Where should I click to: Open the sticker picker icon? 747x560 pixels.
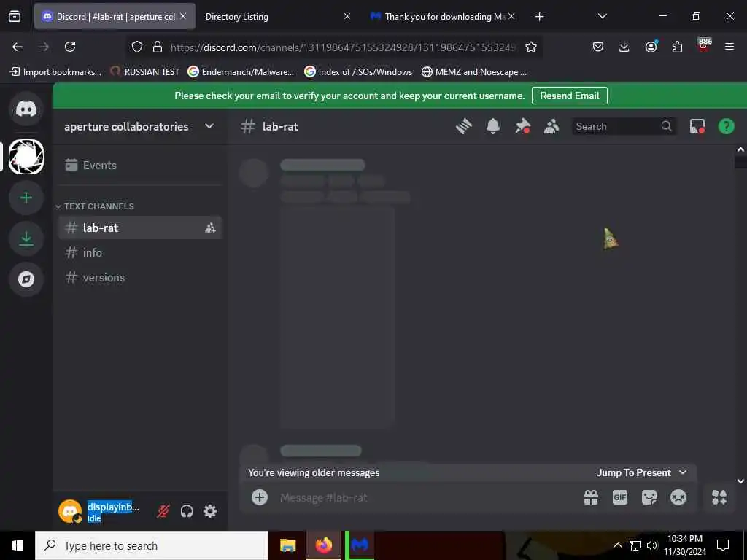coord(649,497)
